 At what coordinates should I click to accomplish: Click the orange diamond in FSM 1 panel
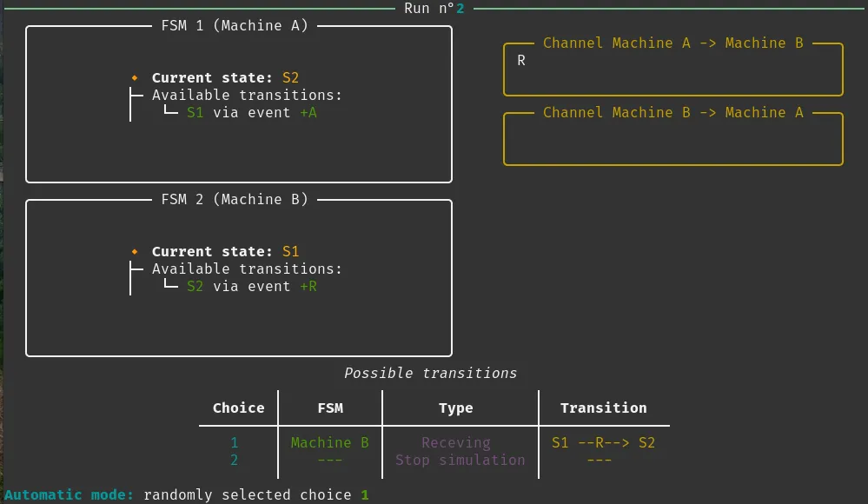pyautogui.click(x=135, y=78)
